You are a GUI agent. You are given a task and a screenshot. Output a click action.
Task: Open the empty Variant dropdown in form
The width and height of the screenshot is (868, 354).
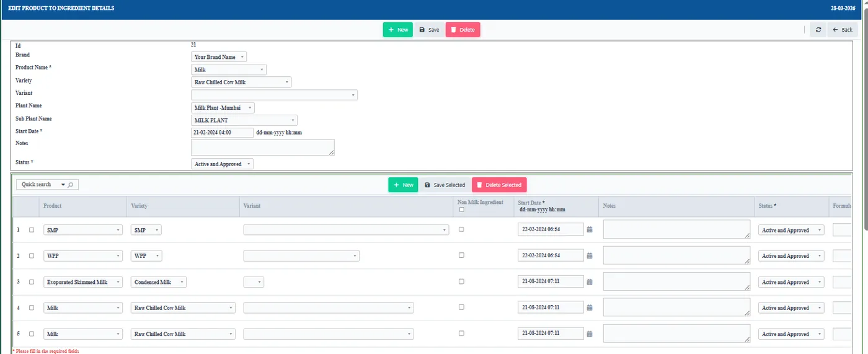(x=274, y=95)
